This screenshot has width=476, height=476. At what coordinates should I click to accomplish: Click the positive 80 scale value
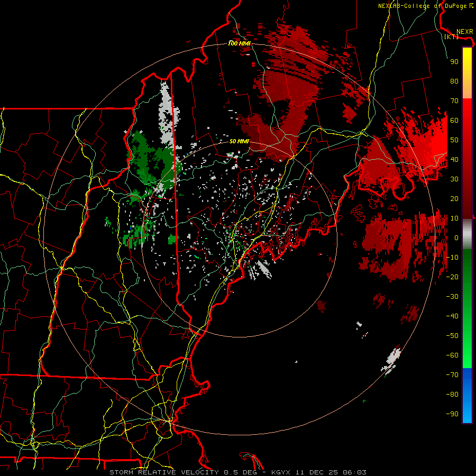click(x=454, y=81)
